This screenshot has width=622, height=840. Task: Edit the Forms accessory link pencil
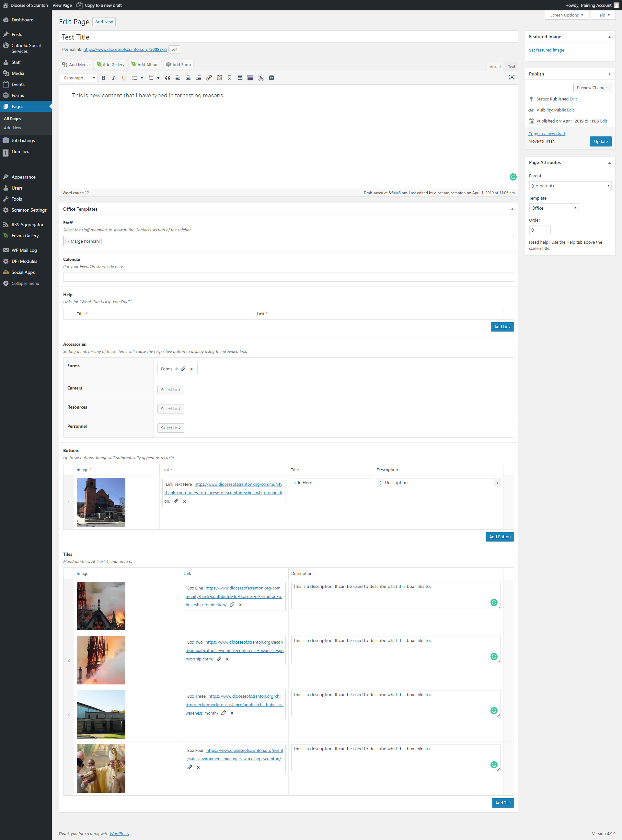[x=183, y=369]
